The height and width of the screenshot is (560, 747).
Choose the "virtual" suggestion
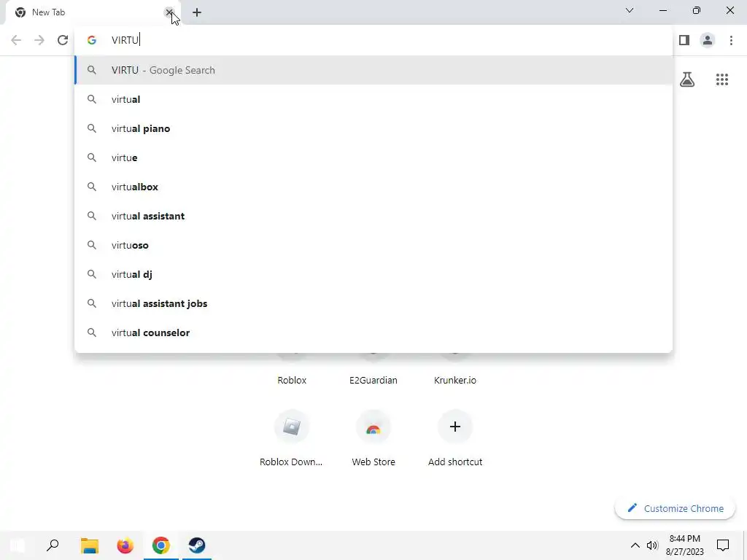pyautogui.click(x=373, y=99)
